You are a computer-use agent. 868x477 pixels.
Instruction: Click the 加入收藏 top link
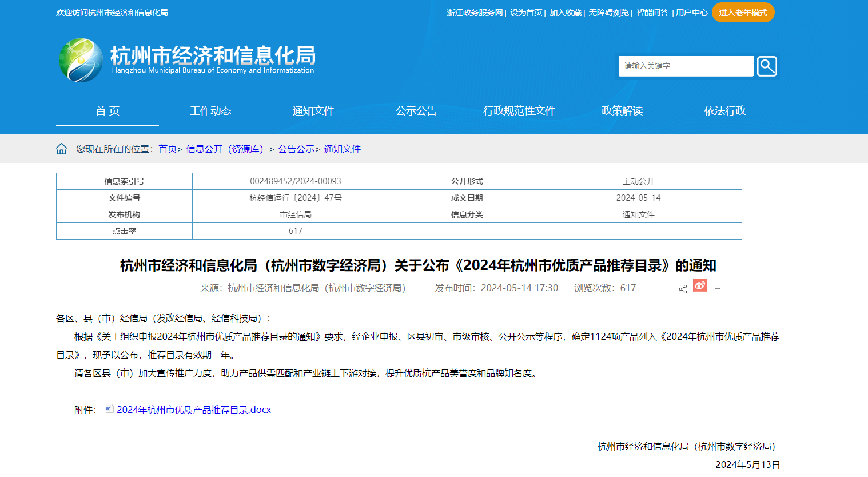566,13
